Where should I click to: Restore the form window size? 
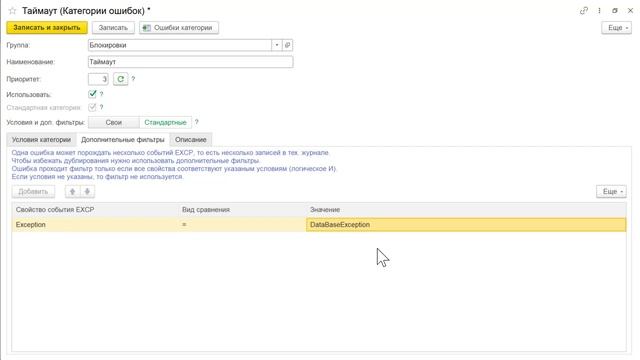click(615, 11)
